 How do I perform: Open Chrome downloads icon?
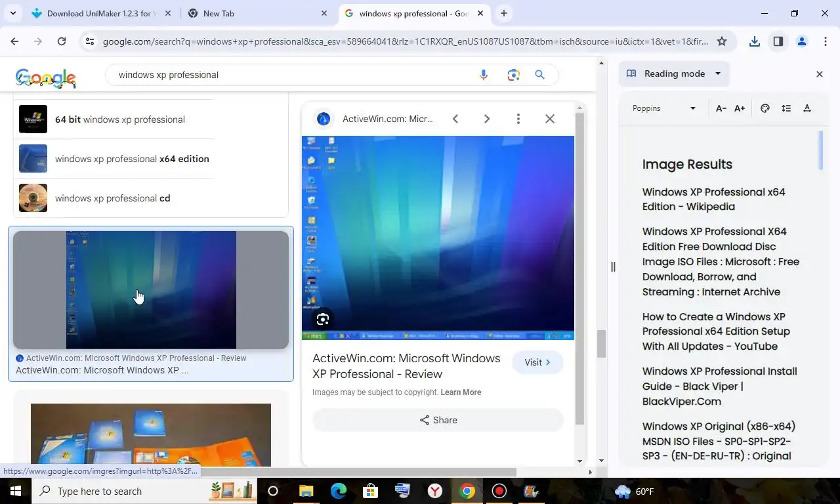pos(755,41)
